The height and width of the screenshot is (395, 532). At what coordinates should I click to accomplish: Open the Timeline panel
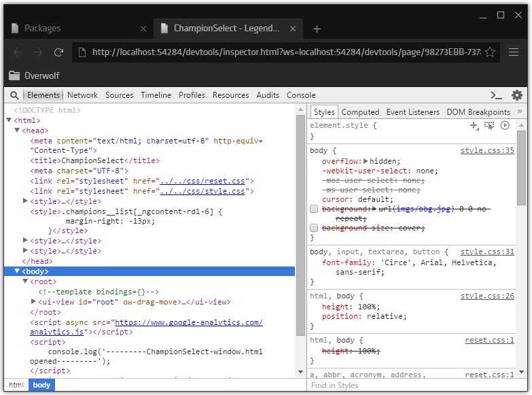point(156,95)
